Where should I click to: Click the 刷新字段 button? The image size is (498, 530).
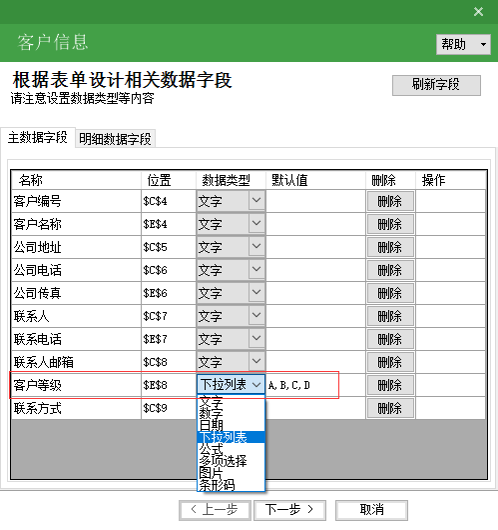click(436, 85)
